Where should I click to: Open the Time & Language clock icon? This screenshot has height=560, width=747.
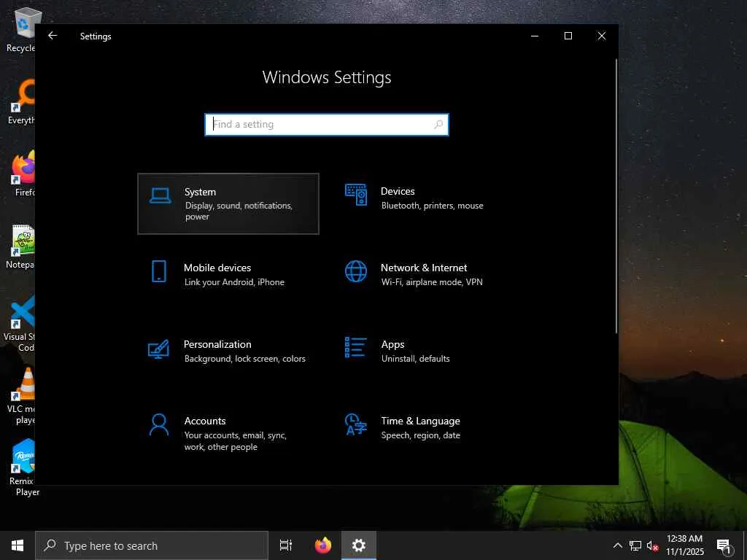(356, 424)
